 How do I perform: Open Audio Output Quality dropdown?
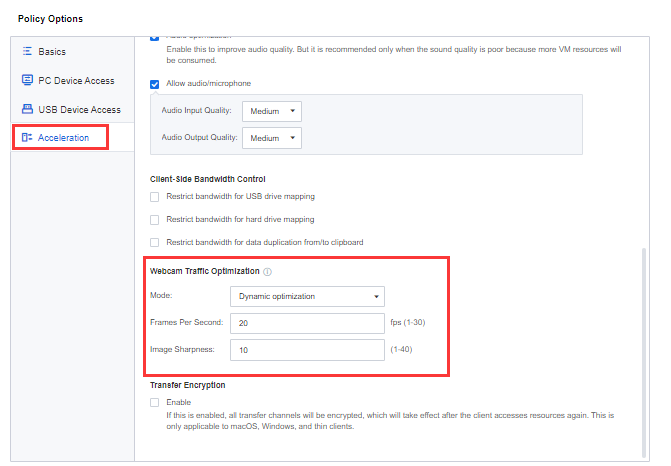272,138
